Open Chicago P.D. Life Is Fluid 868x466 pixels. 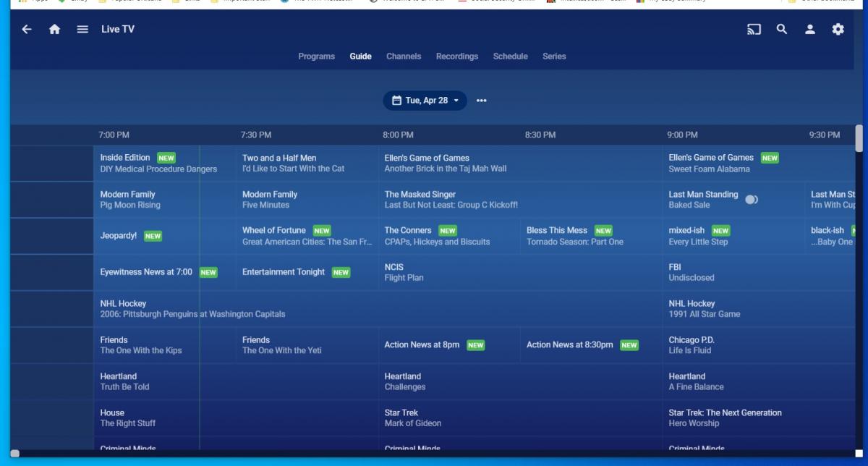[759, 345]
